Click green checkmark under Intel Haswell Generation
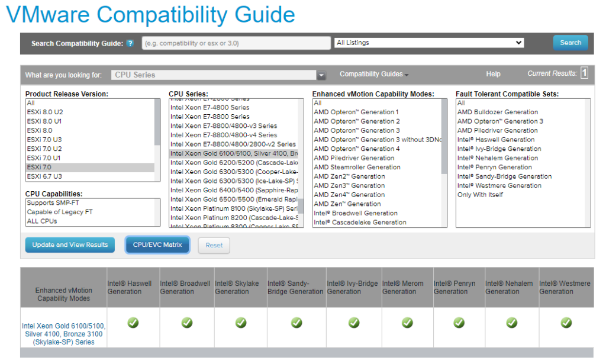The height and width of the screenshot is (364, 606). (133, 323)
